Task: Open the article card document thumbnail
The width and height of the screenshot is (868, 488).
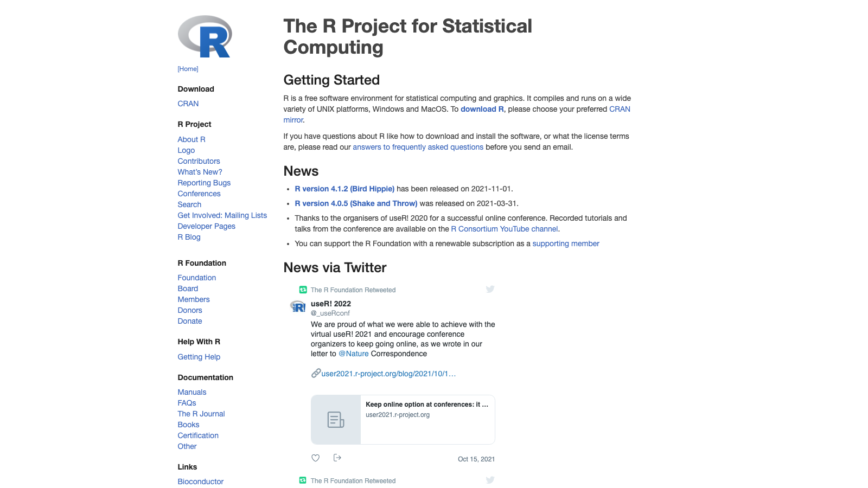Action: click(336, 420)
